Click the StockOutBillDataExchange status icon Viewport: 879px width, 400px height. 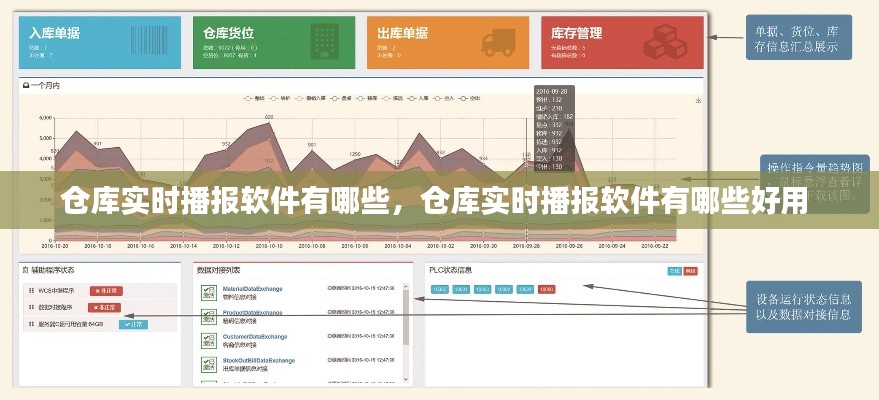pos(208,365)
